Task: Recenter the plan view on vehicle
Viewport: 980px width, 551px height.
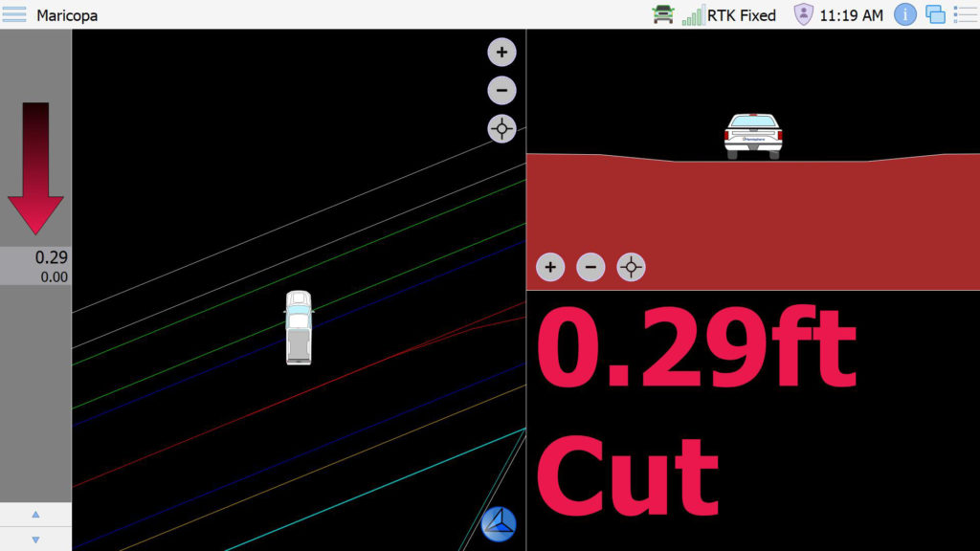Action: (x=501, y=128)
